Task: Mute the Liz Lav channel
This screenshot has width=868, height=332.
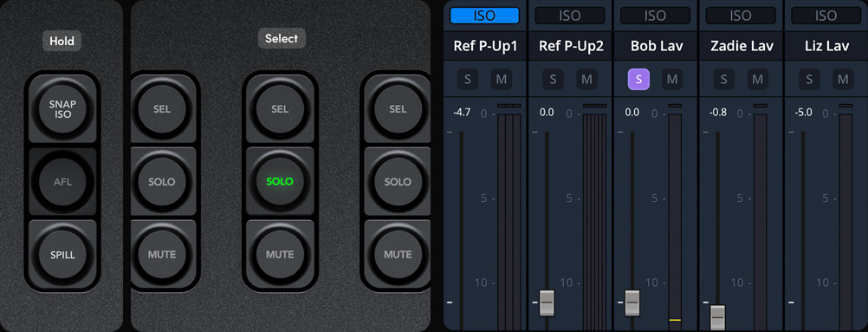Action: pos(843,80)
